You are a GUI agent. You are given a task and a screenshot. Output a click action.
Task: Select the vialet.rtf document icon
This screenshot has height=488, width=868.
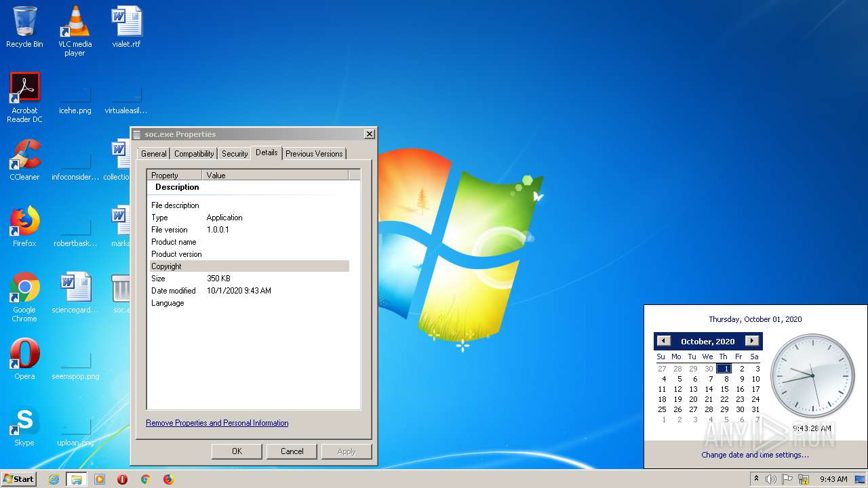tap(126, 27)
